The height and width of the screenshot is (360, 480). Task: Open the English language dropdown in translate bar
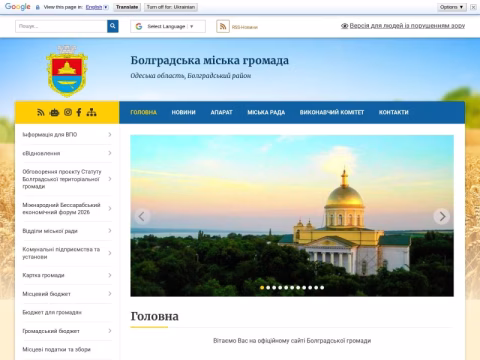97,7
